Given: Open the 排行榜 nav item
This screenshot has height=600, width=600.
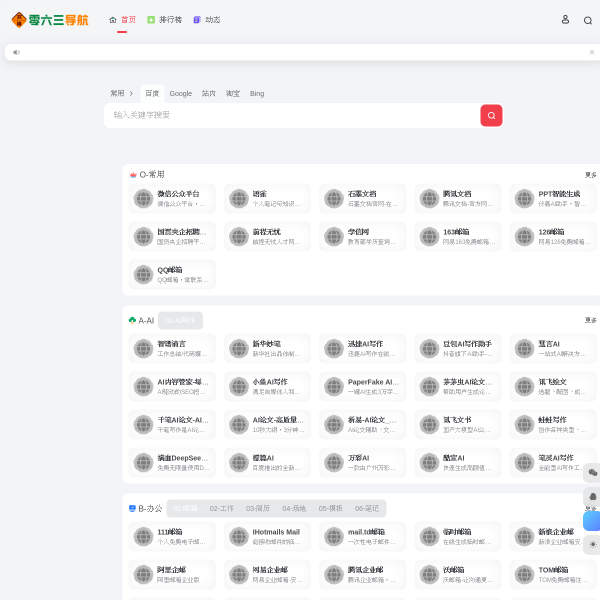Looking at the screenshot, I should click(x=165, y=20).
